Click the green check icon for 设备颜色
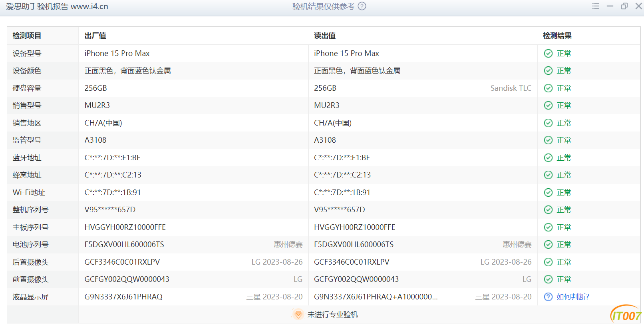Screen dimensions: 644x325 pyautogui.click(x=549, y=71)
